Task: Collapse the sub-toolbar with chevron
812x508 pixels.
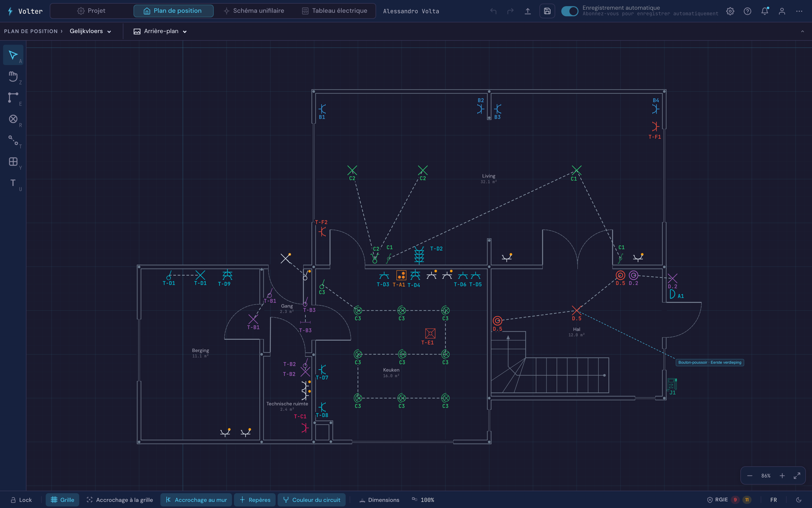Action: [x=802, y=31]
